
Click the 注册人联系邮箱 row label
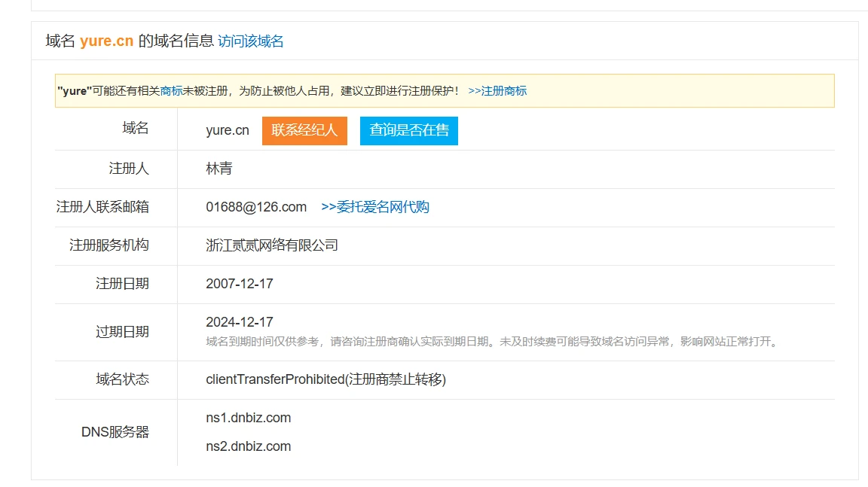click(102, 207)
